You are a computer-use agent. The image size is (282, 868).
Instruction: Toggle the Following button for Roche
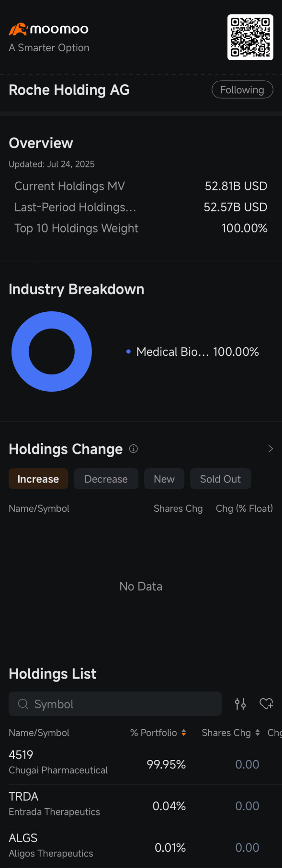[x=242, y=90]
